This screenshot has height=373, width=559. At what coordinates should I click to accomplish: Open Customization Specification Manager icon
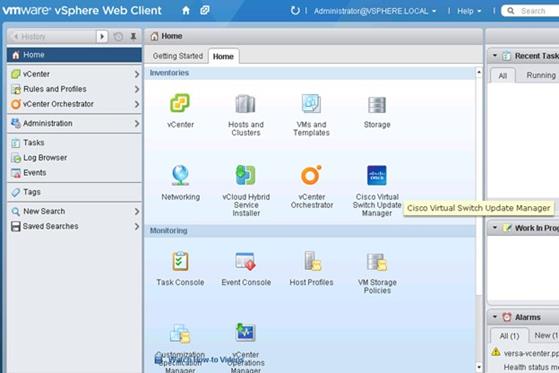(x=180, y=334)
